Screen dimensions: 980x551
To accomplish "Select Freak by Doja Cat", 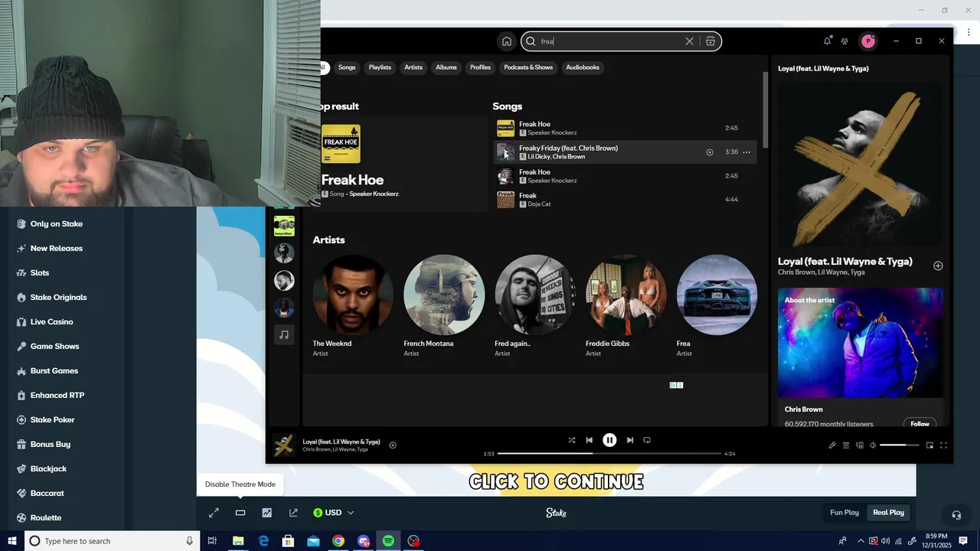I will point(625,200).
